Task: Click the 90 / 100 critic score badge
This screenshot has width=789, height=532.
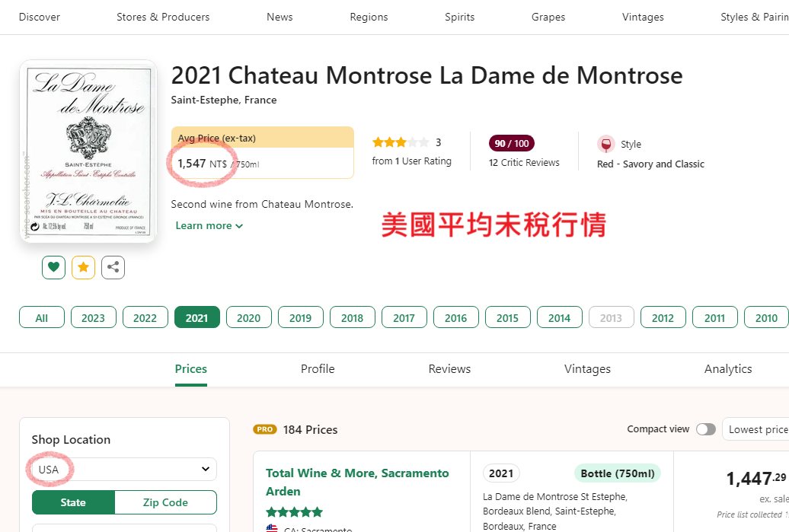Action: [x=512, y=143]
